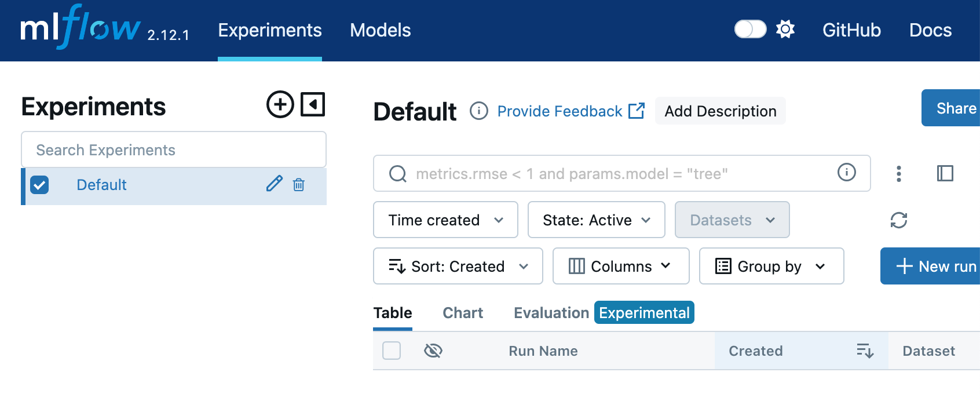Toggle the dark mode switch
Image resolution: width=980 pixels, height=394 pixels.
[750, 29]
